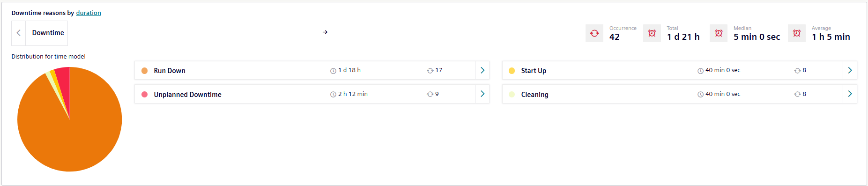Select the Run Down reason entry
The image size is (868, 186).
point(170,71)
